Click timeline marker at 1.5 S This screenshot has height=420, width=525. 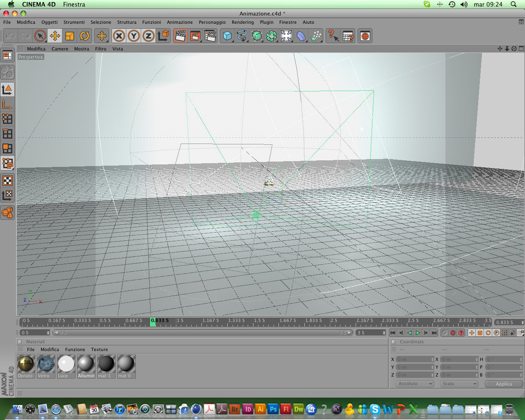click(x=259, y=321)
